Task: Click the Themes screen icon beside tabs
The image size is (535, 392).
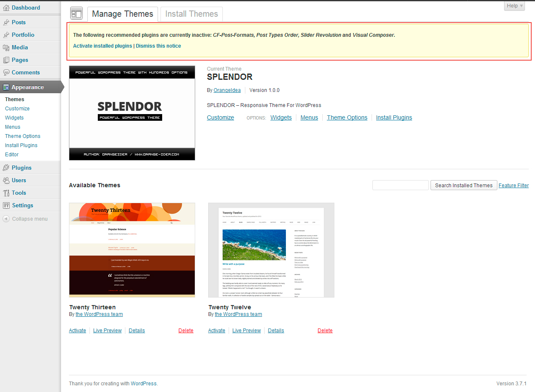Action: click(x=76, y=13)
